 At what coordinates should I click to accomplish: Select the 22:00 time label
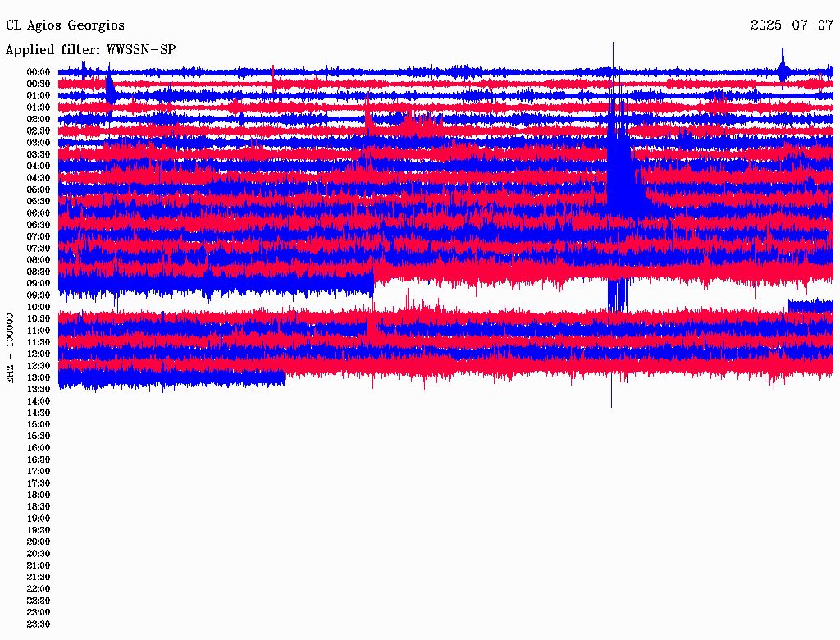click(x=39, y=589)
